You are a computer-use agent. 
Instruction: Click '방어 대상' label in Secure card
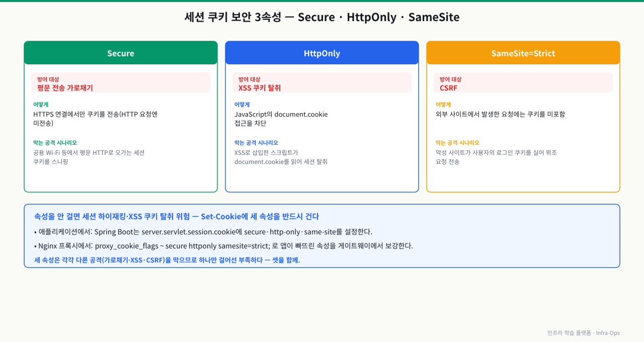(48, 79)
